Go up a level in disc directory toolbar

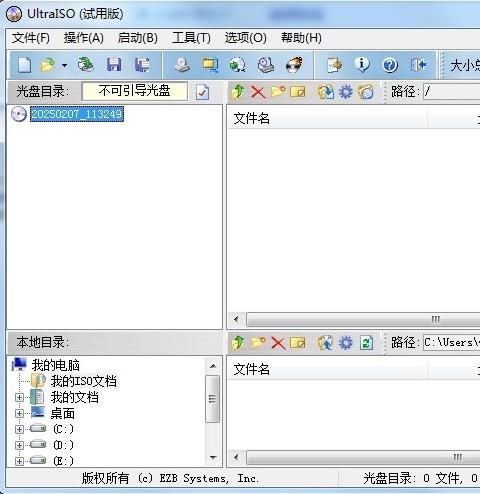click(238, 91)
